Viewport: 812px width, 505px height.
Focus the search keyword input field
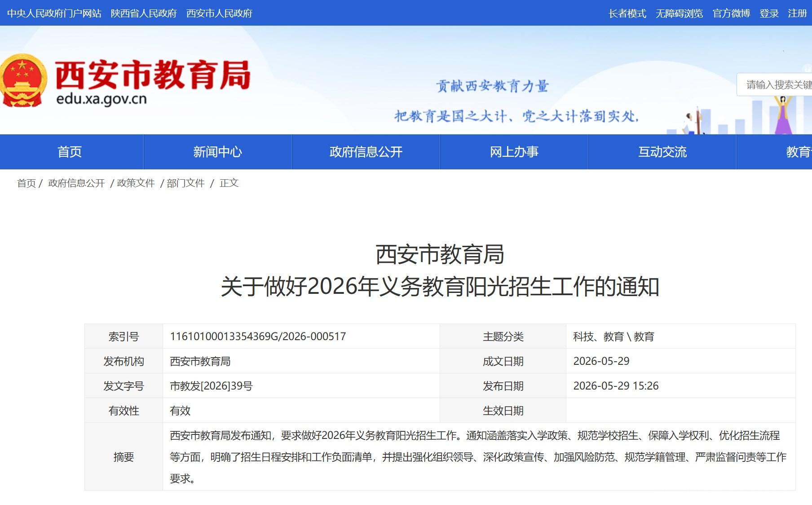coord(775,84)
